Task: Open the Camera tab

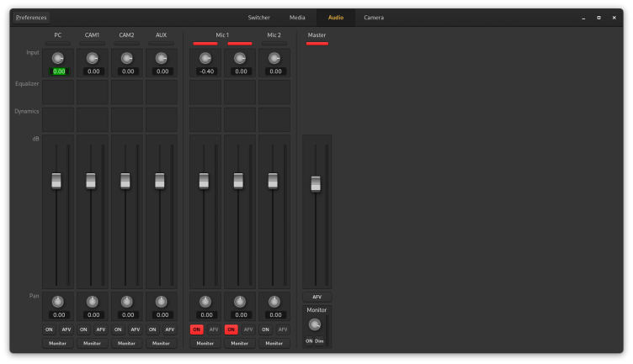Action: tap(374, 17)
